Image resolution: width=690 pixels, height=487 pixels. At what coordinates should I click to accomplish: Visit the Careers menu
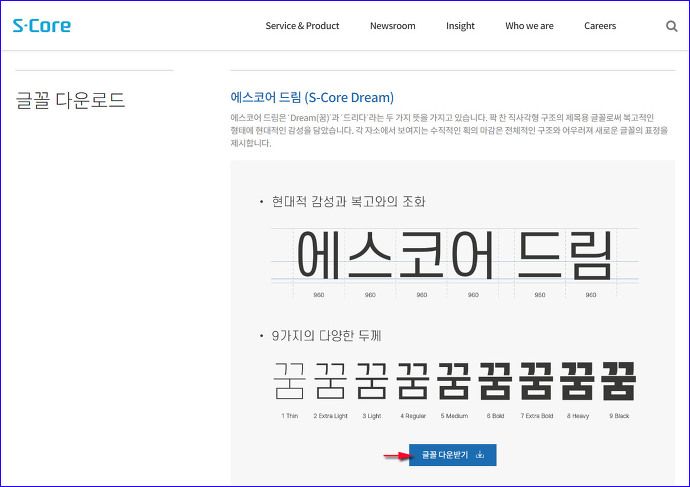point(600,26)
